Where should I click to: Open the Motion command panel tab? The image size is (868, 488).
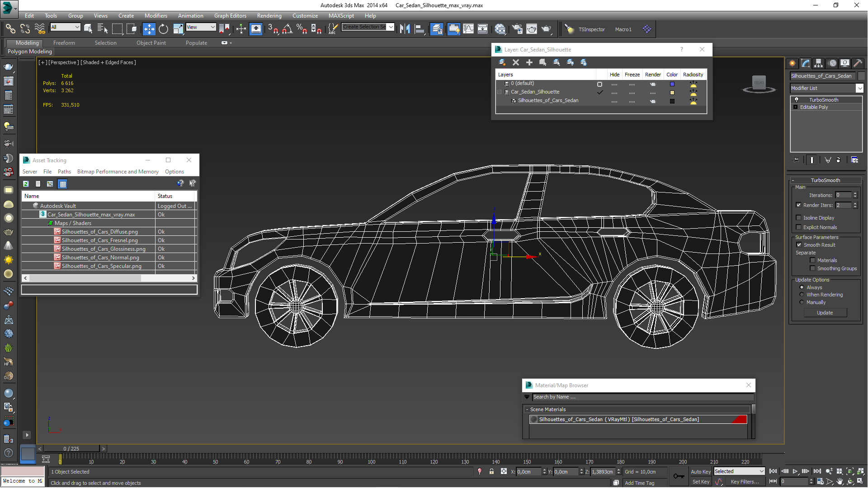(x=832, y=63)
